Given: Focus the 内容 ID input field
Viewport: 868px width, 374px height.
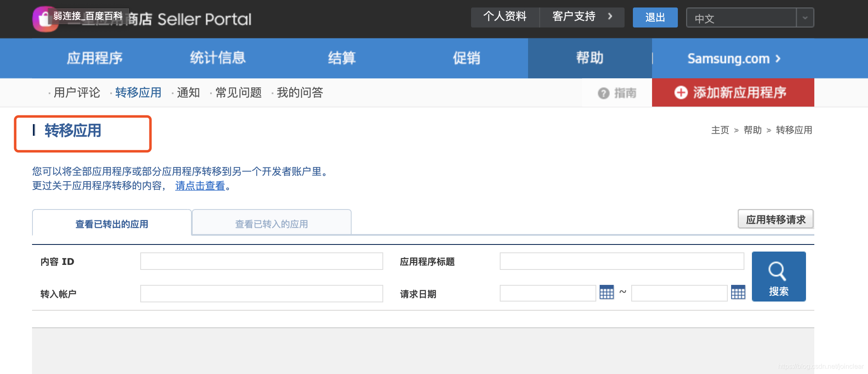Looking at the screenshot, I should point(261,261).
